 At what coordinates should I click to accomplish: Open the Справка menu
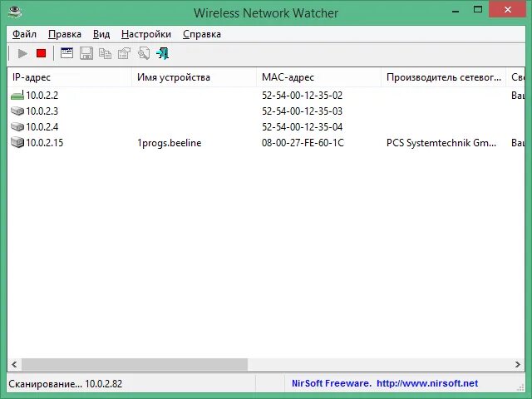(202, 34)
